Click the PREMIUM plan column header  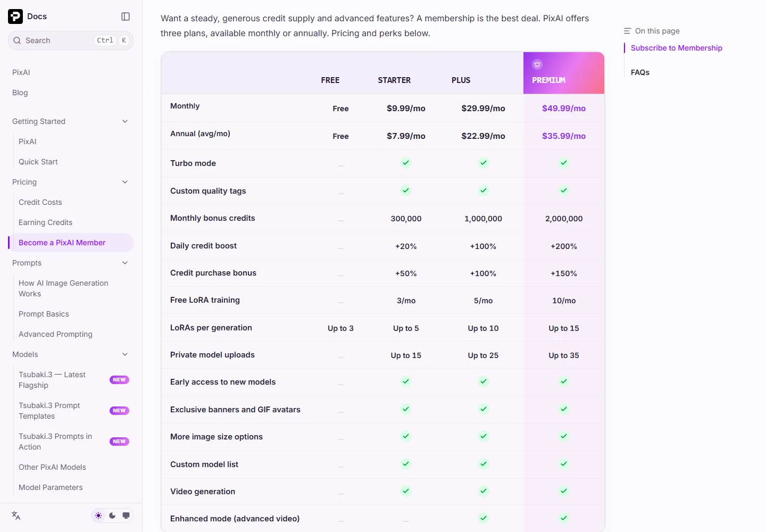click(x=564, y=73)
